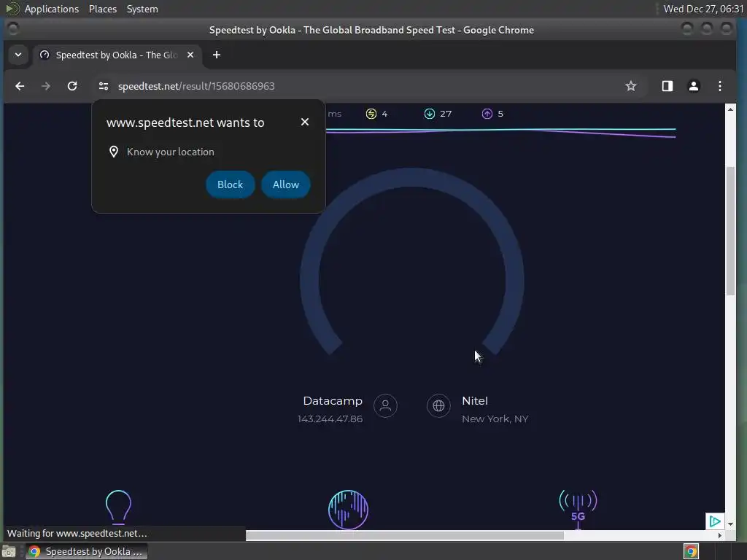Screen dimensions: 747x560
Task: Open the System menu
Action: point(142,9)
